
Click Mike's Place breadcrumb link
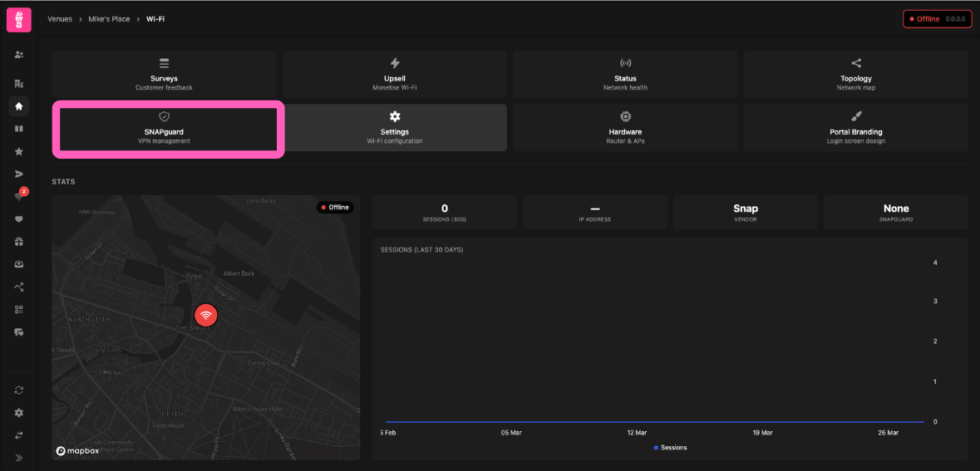click(x=109, y=19)
